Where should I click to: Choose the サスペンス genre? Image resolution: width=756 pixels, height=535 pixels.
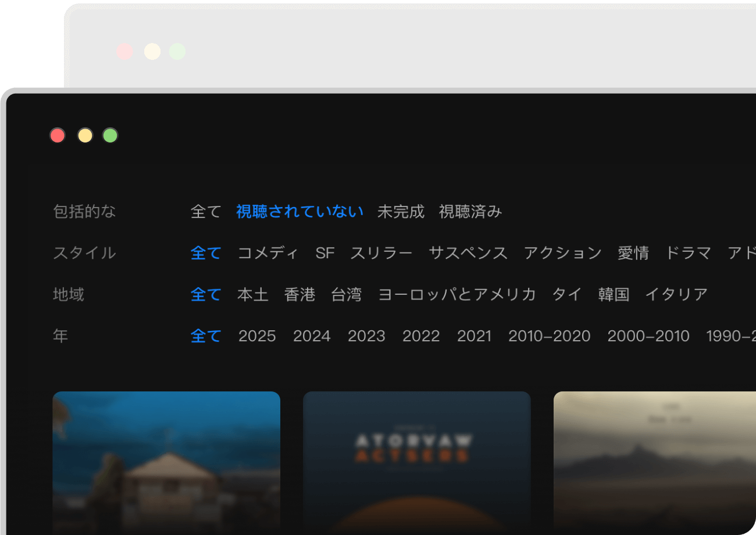pos(468,253)
